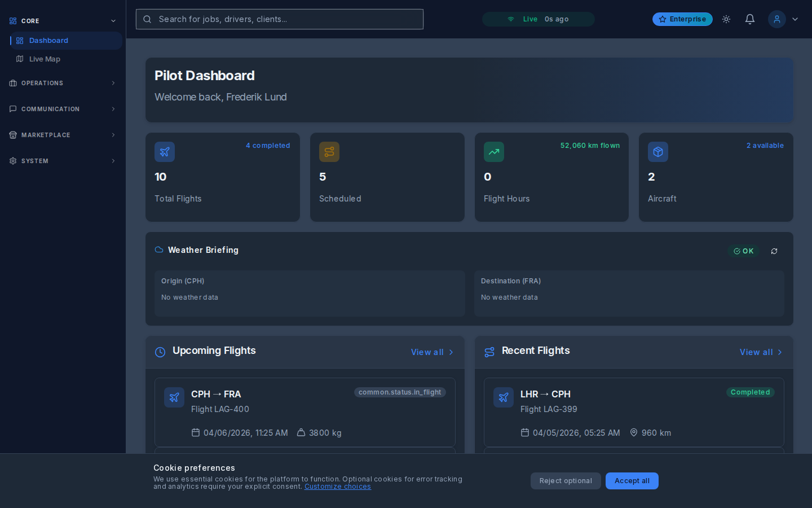Click the OK status badge on Weather Briefing
The width and height of the screenshot is (812, 508).
(744, 251)
